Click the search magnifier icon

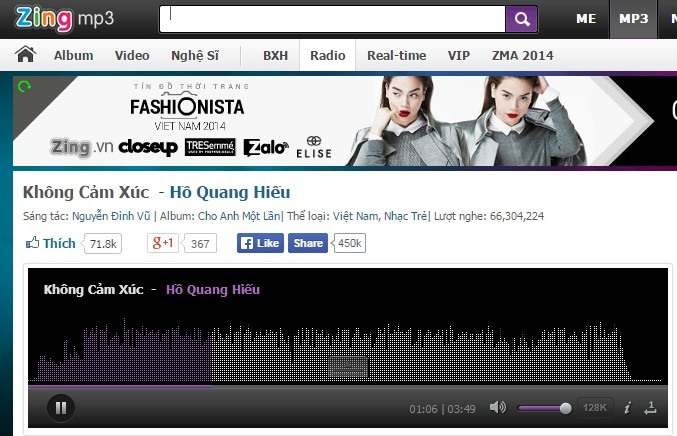520,19
